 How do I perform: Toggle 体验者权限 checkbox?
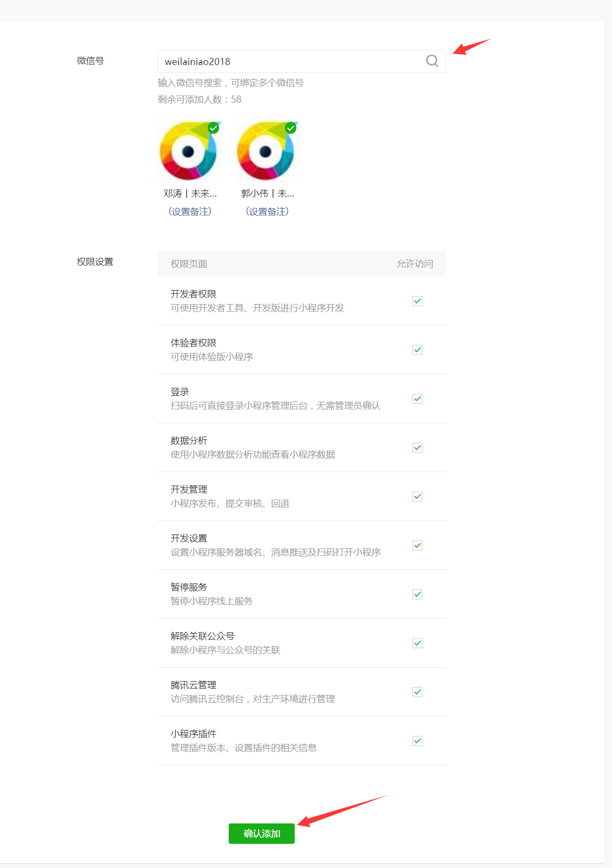[417, 350]
